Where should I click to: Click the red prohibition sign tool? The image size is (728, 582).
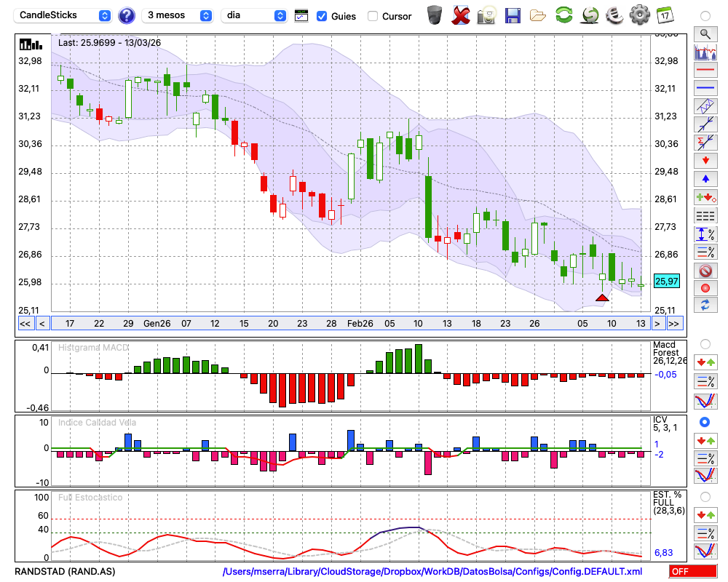[705, 271]
